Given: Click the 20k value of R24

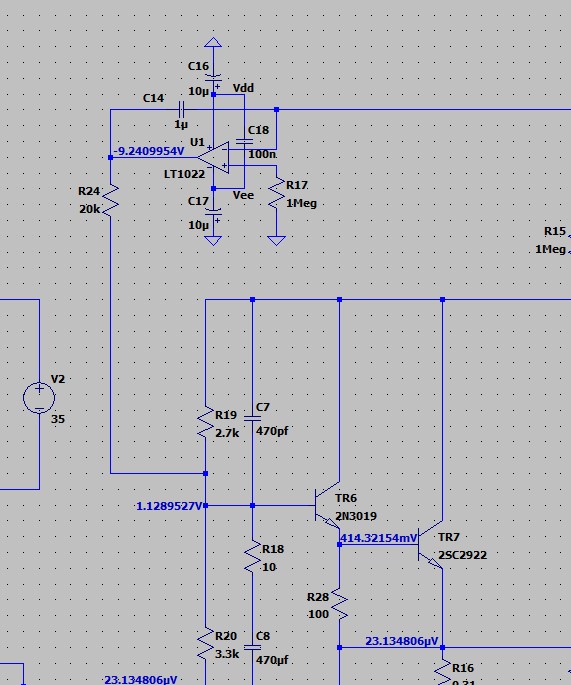Looking at the screenshot, I should [90, 209].
